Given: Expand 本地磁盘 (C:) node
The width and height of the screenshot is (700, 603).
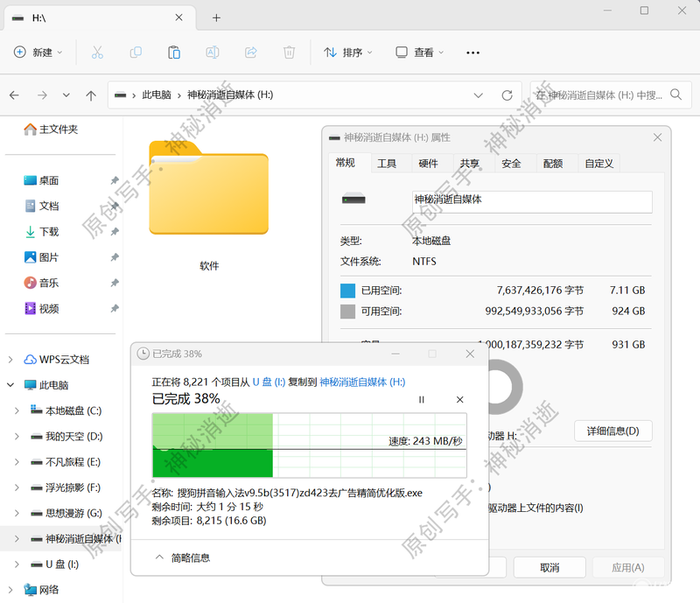Looking at the screenshot, I should (17, 411).
